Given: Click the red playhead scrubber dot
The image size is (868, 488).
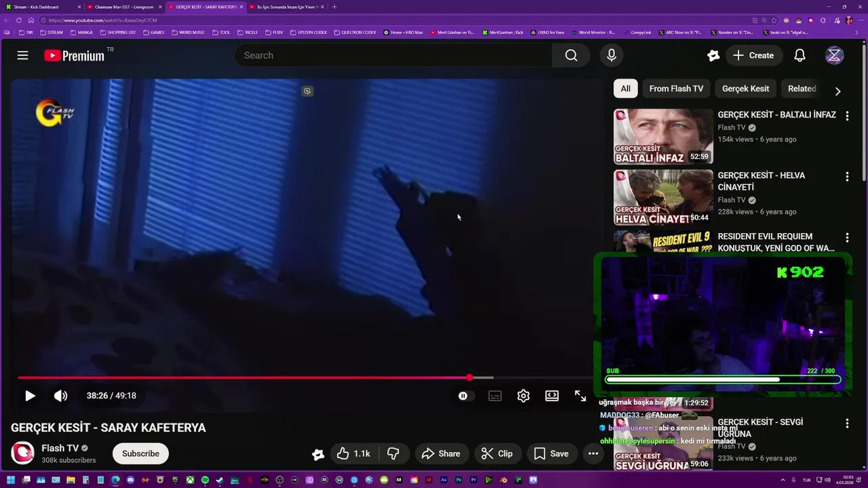Looking at the screenshot, I should tap(469, 378).
